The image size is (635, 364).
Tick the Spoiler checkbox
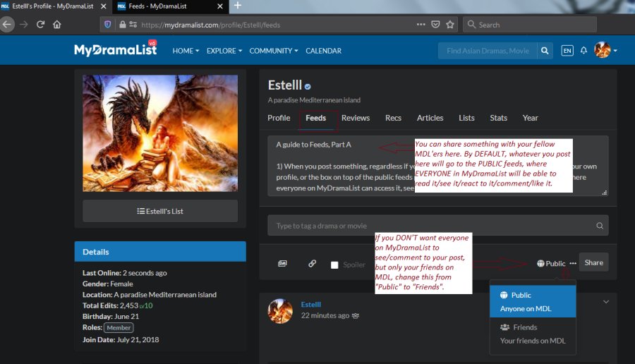point(334,265)
